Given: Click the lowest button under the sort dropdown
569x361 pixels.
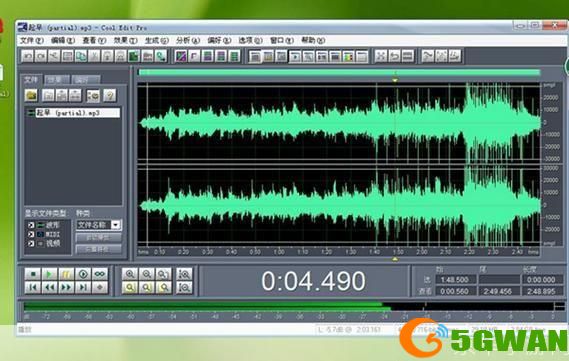Looking at the screenshot, I should click(98, 249).
